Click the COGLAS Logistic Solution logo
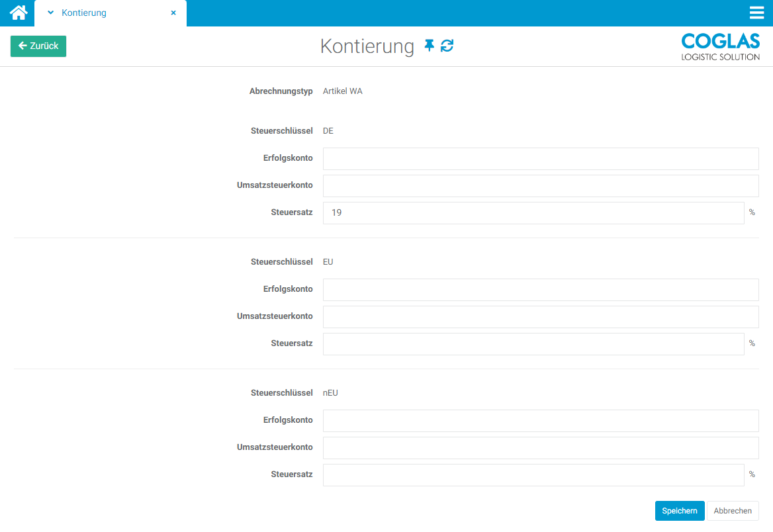 [720, 46]
